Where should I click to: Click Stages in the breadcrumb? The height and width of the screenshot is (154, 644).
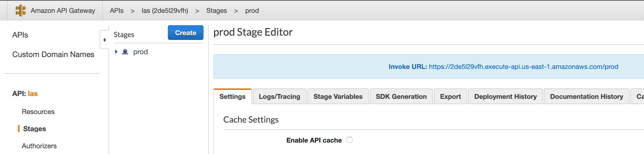[216, 11]
